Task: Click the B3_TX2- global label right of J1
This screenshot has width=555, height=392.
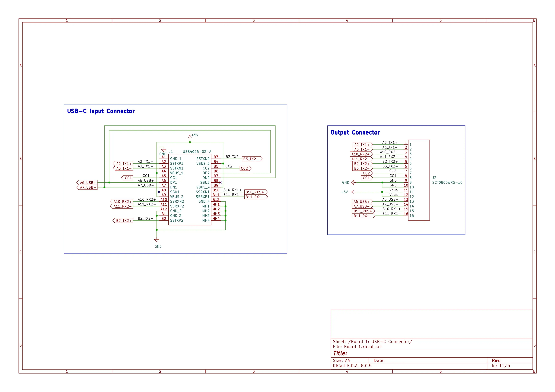Action: point(252,159)
